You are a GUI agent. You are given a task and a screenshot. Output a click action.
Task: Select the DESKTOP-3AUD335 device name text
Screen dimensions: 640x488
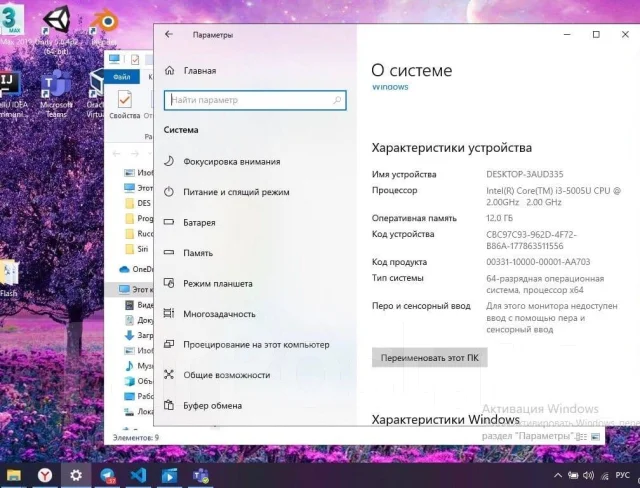[x=524, y=174]
